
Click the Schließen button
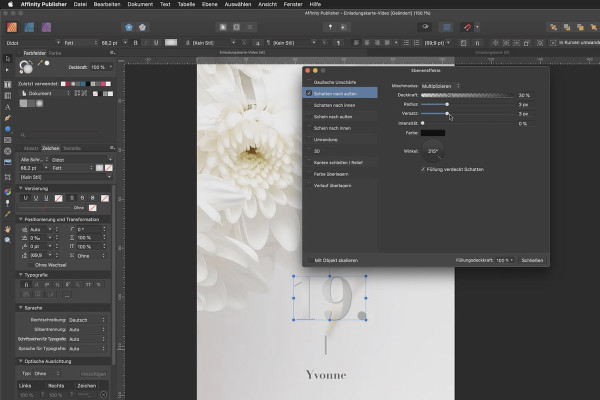(x=532, y=260)
